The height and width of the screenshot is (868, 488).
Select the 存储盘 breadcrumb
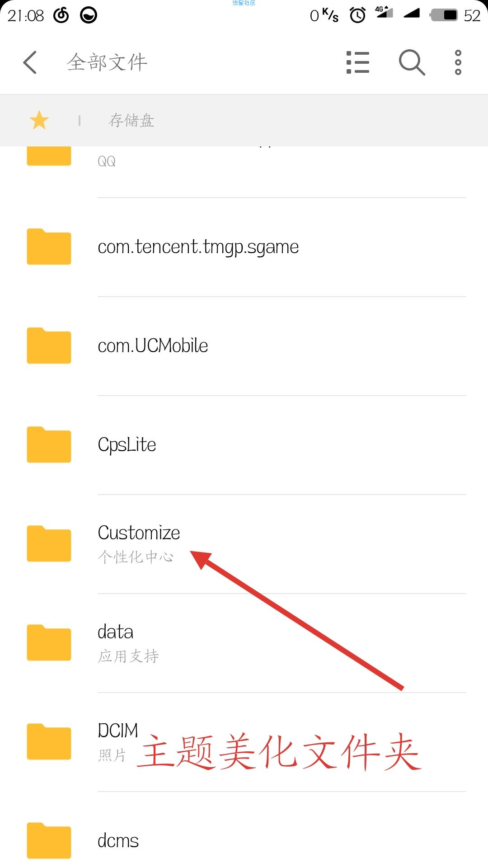pos(131,121)
